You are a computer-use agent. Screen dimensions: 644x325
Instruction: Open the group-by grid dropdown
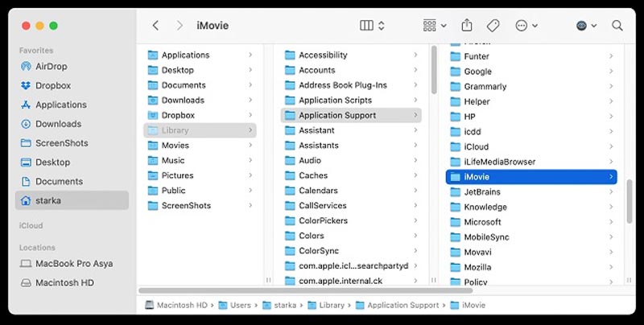click(x=436, y=26)
